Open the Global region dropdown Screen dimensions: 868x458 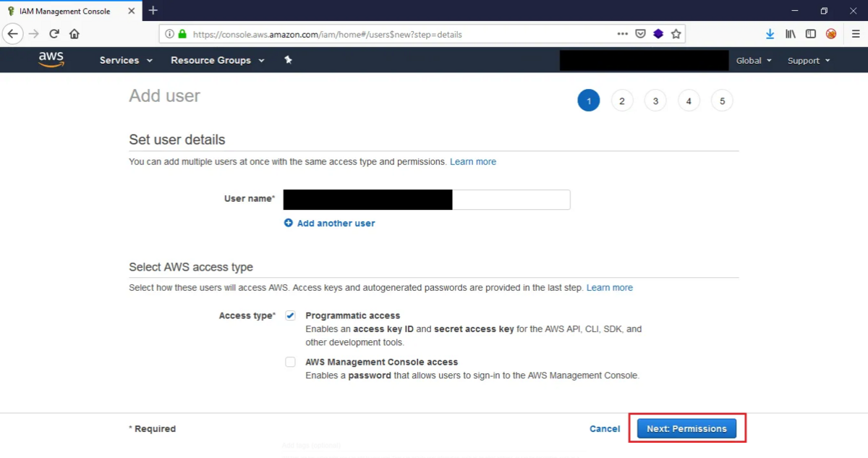[754, 61]
